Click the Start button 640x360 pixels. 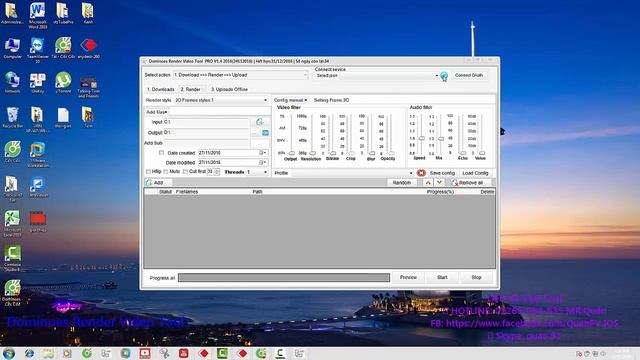point(442,278)
